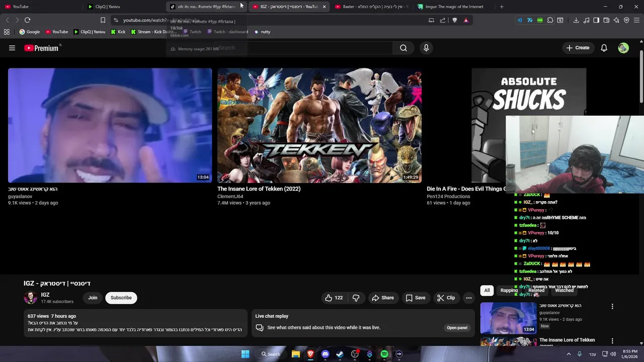Image resolution: width=644 pixels, height=362 pixels.
Task: Dislike the video with thumbs-down button
Action: click(x=356, y=298)
